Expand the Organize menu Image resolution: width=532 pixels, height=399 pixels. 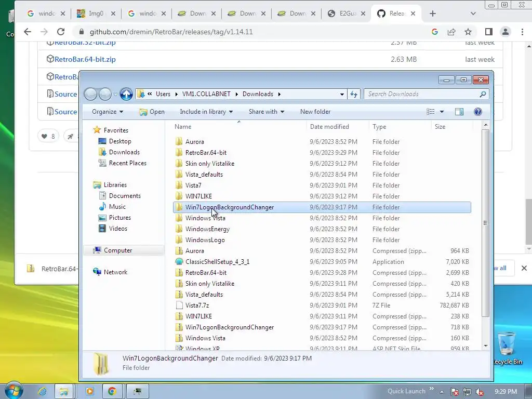[x=107, y=112]
